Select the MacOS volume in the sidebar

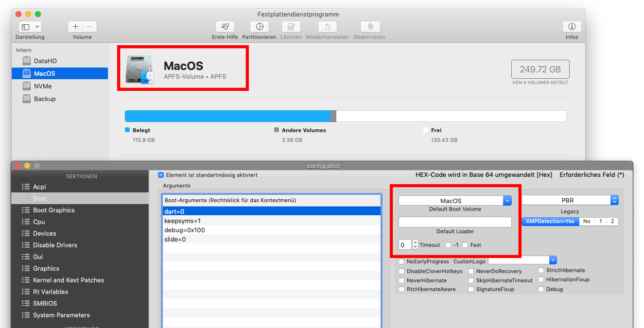pyautogui.click(x=60, y=73)
